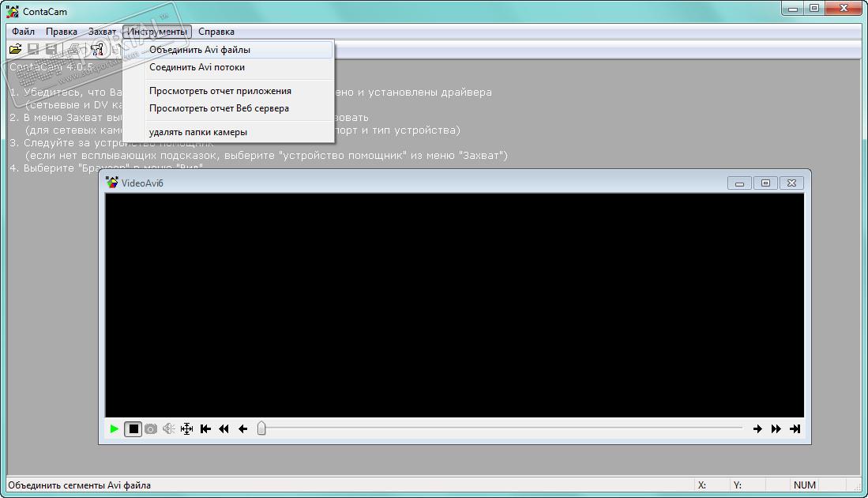
Task: Click the fast rewind double-arrow button
Action: click(x=224, y=428)
